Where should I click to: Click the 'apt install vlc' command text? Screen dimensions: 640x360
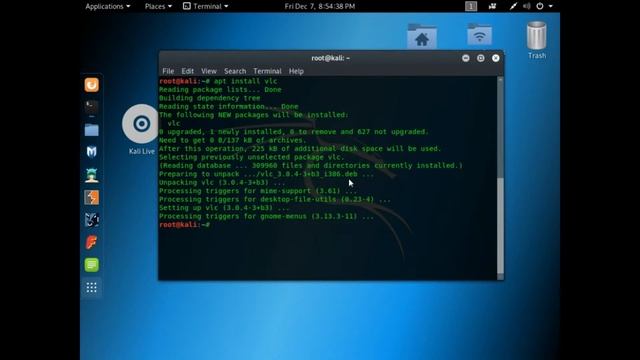point(245,81)
